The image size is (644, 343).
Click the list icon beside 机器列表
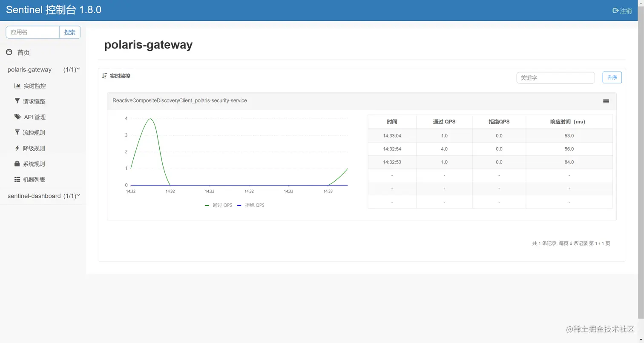pos(17,180)
